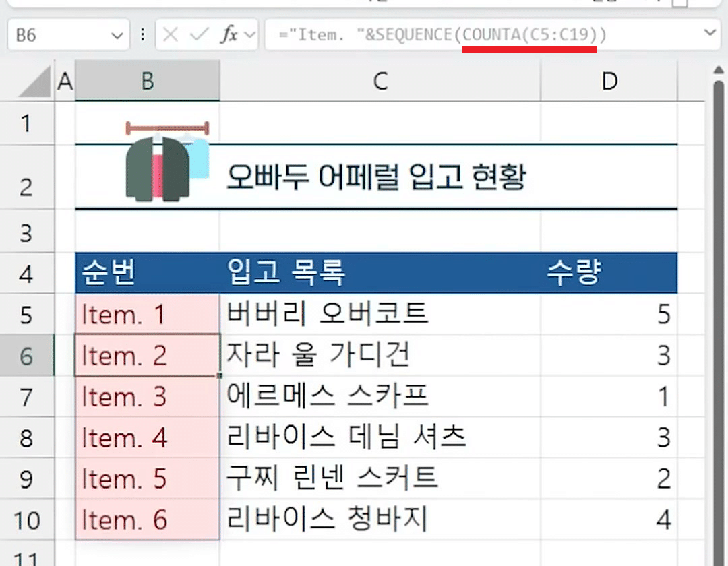
Task: Select cell '리바이스 청바지'
Action: coord(380,520)
